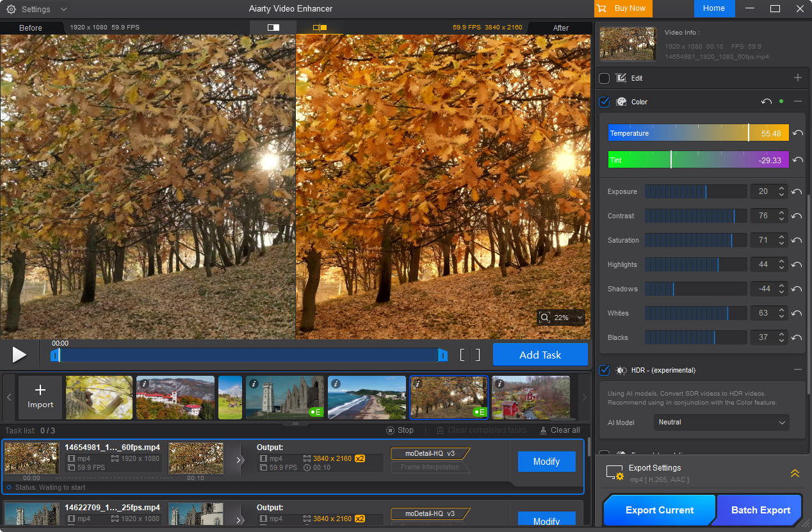Adjust the Tint color slider
812x532 pixels.
coord(671,160)
